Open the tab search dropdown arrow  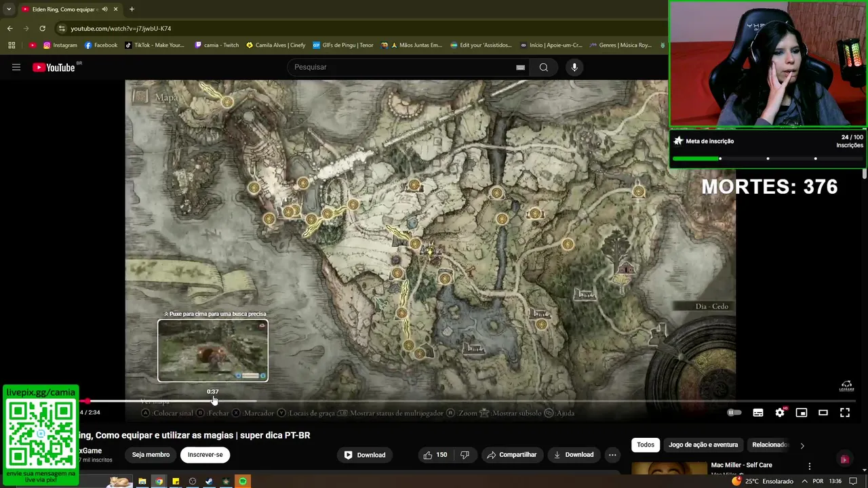[x=8, y=9]
